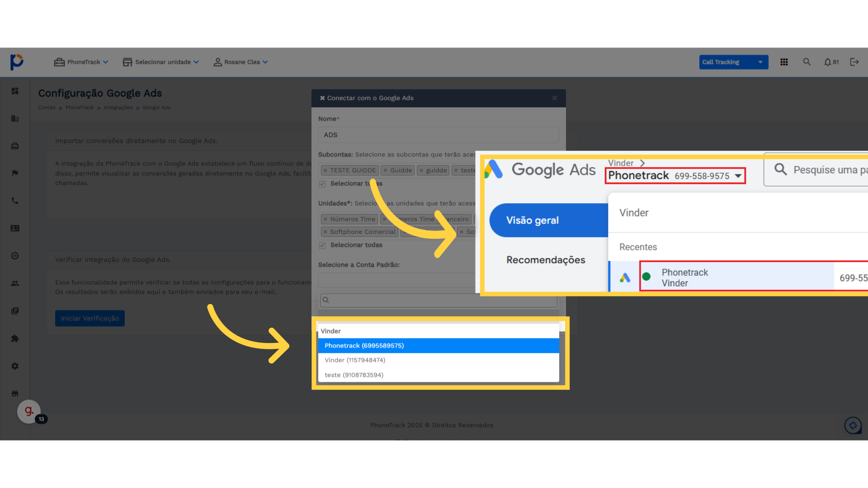868x488 pixels.
Task: Open Phonetrack 699-558-9575 account switcher in Google Ads
Action: point(675,175)
